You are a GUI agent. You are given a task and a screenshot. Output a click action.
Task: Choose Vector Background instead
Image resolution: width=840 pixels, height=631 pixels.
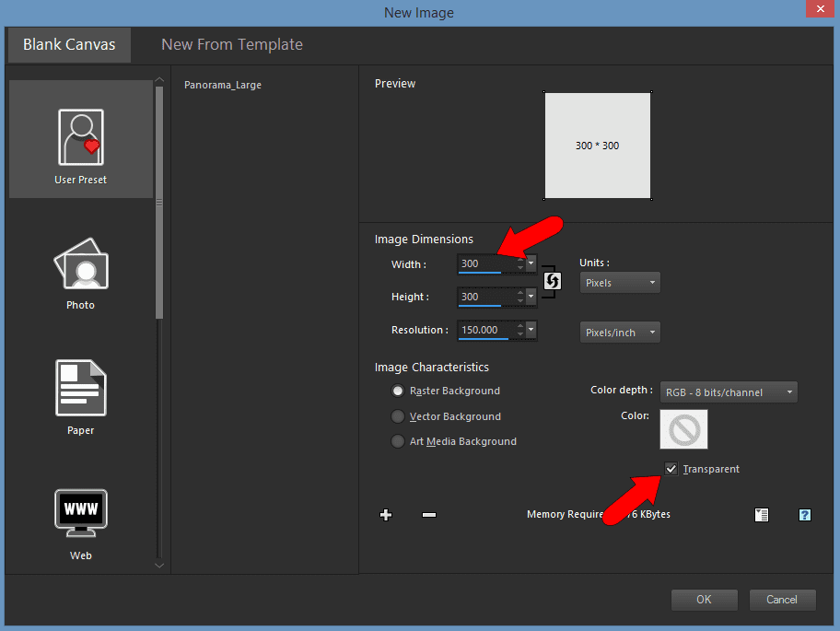[x=397, y=415]
